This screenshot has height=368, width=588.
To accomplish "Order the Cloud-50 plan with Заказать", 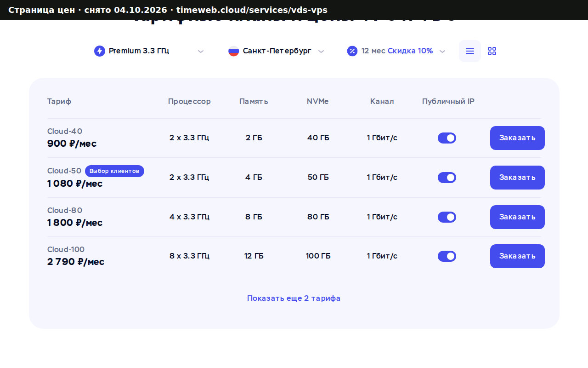I will point(517,178).
